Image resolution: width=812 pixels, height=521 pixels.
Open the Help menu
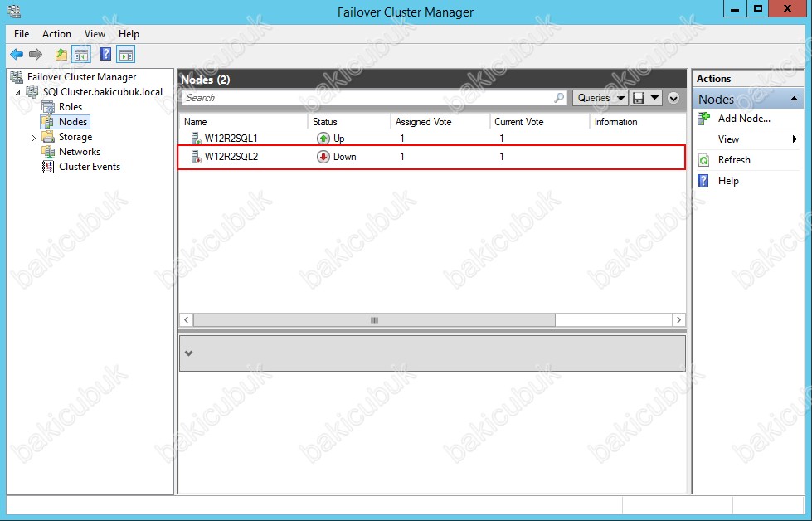(x=129, y=34)
